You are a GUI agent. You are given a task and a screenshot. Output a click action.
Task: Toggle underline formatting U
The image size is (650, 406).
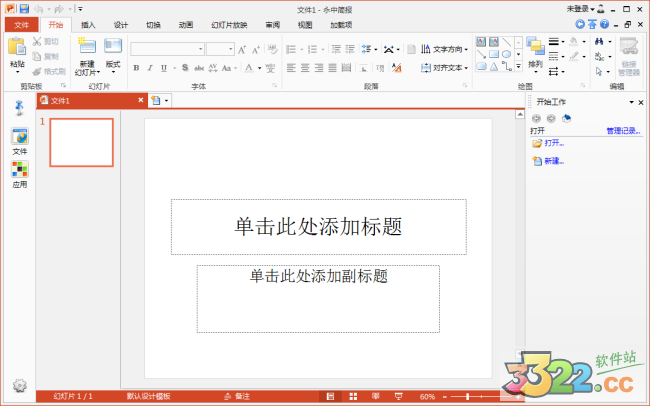[x=164, y=68]
